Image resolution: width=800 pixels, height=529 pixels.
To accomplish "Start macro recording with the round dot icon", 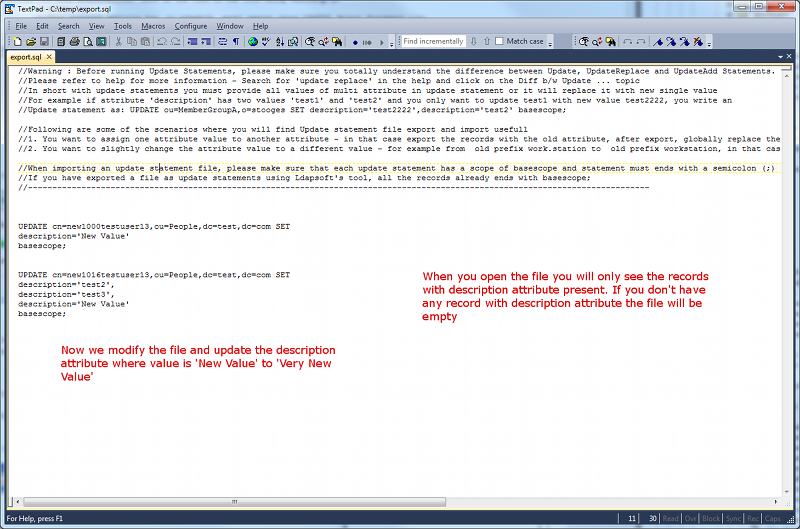I will [x=355, y=42].
